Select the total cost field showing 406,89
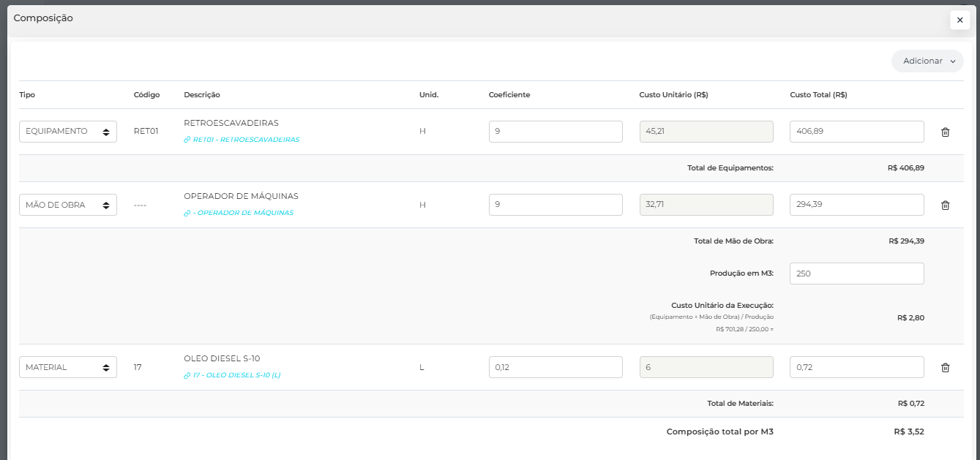The width and height of the screenshot is (980, 460). point(856,132)
